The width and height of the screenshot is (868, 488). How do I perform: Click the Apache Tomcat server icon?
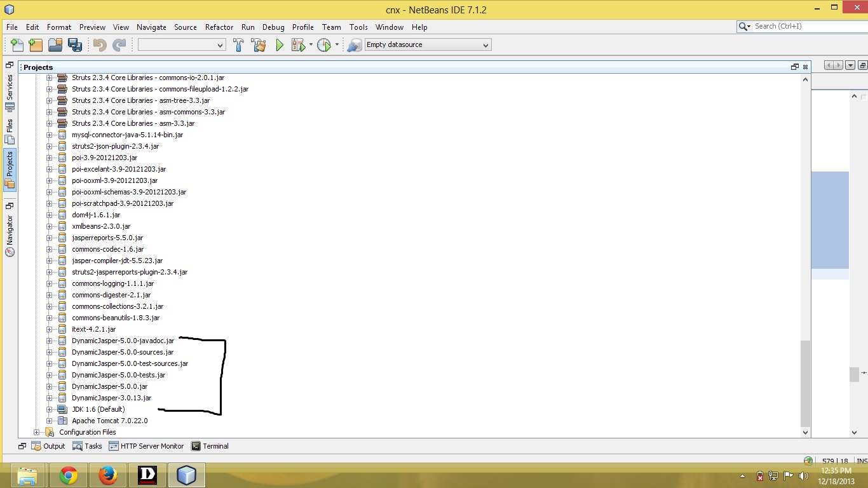[x=62, y=421]
